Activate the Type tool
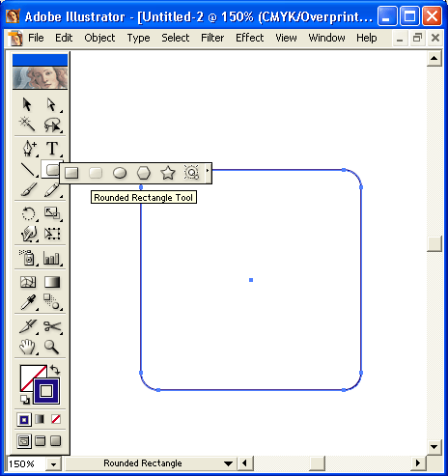 52,148
